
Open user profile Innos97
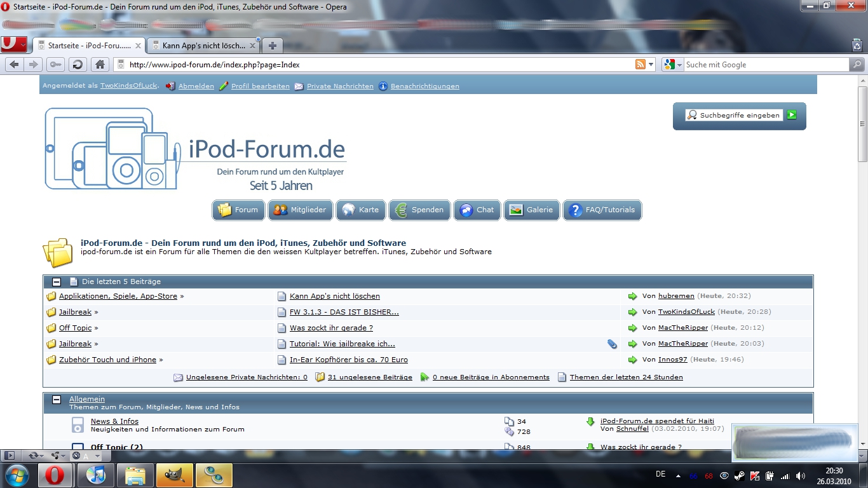coord(673,360)
